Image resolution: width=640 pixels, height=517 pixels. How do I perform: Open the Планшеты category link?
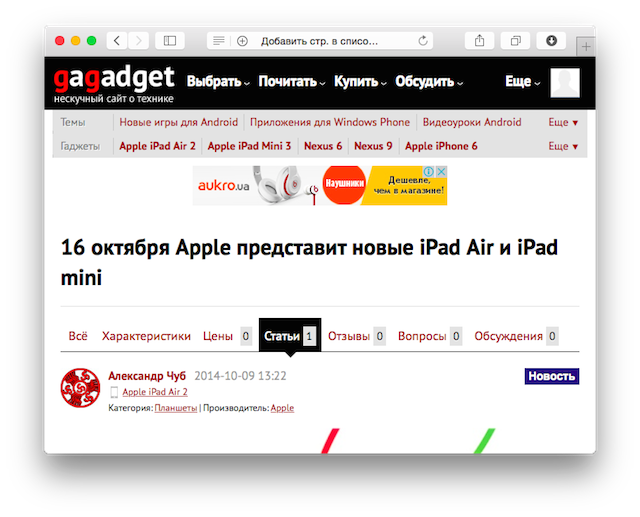tap(176, 408)
